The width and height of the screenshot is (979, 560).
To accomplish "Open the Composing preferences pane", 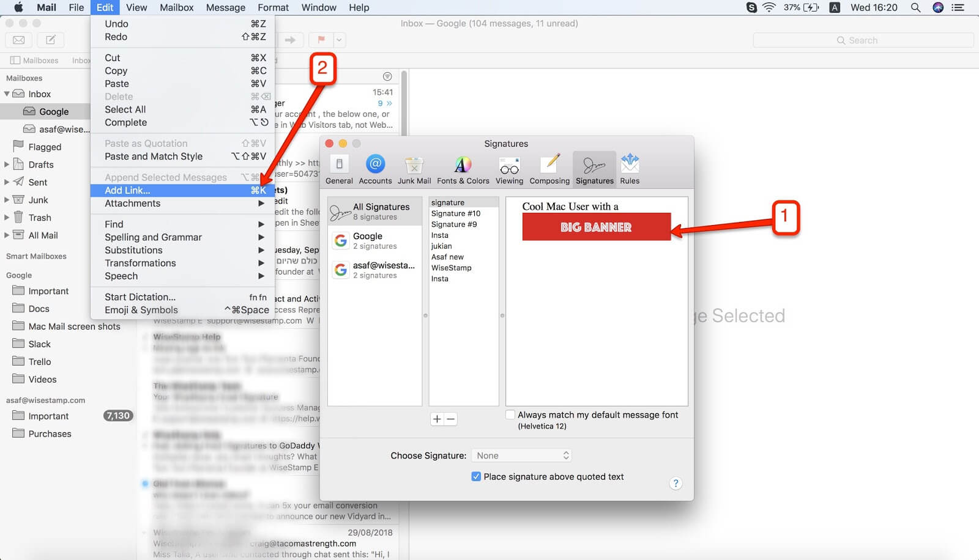I will tap(549, 166).
